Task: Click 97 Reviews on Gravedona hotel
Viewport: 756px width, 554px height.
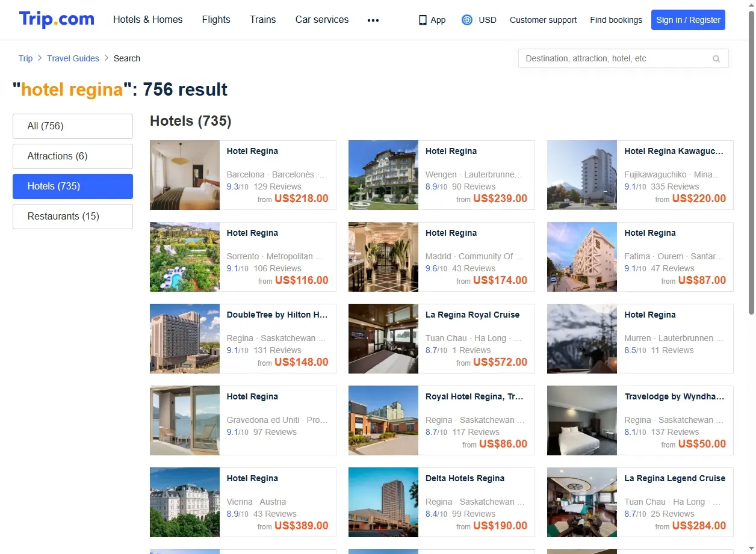Action: click(275, 432)
